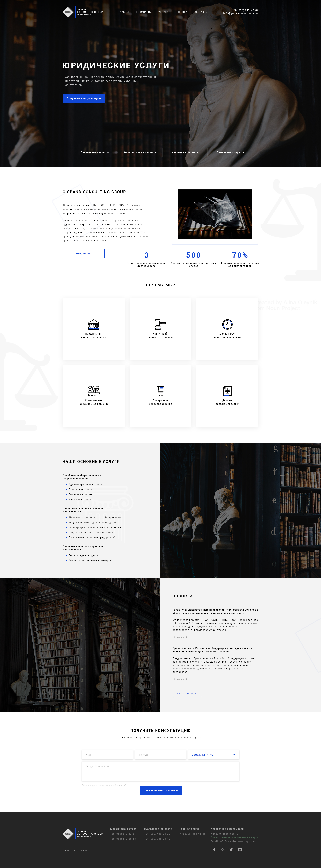
Task: Open the Instagram icon in footer
Action: click(x=240, y=850)
